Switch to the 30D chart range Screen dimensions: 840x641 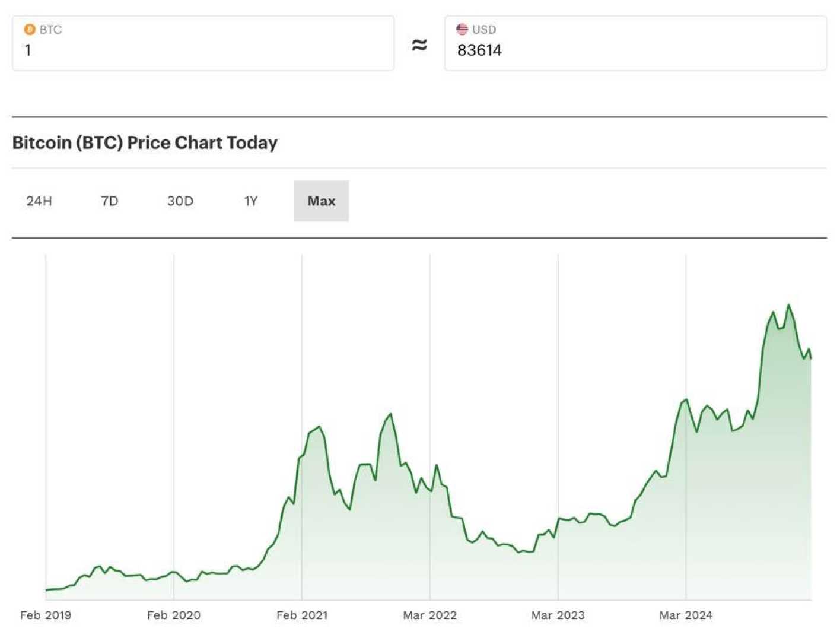(x=180, y=201)
